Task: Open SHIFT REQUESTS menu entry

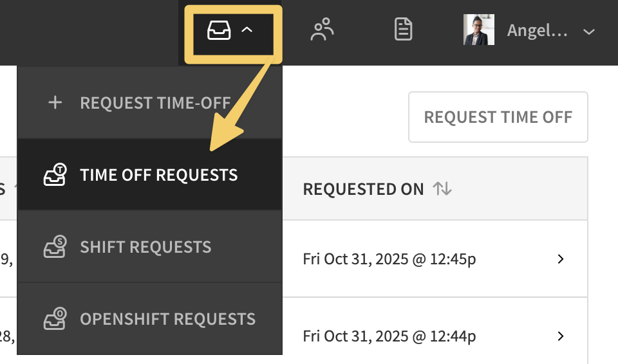Action: 145,247
